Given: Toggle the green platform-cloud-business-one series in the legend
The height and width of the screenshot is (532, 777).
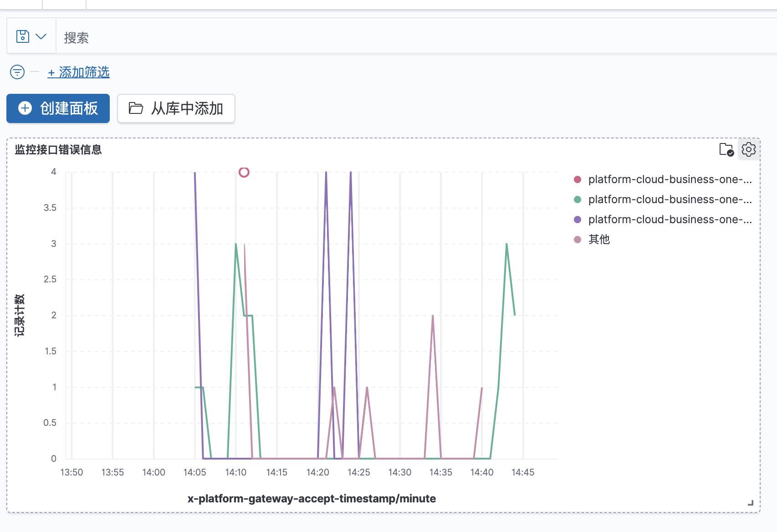Looking at the screenshot, I should click(670, 199).
